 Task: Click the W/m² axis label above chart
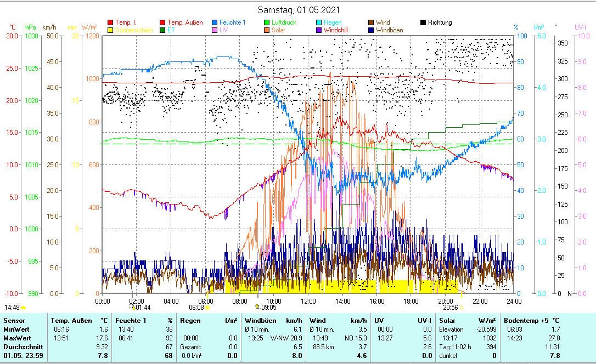[x=89, y=27]
